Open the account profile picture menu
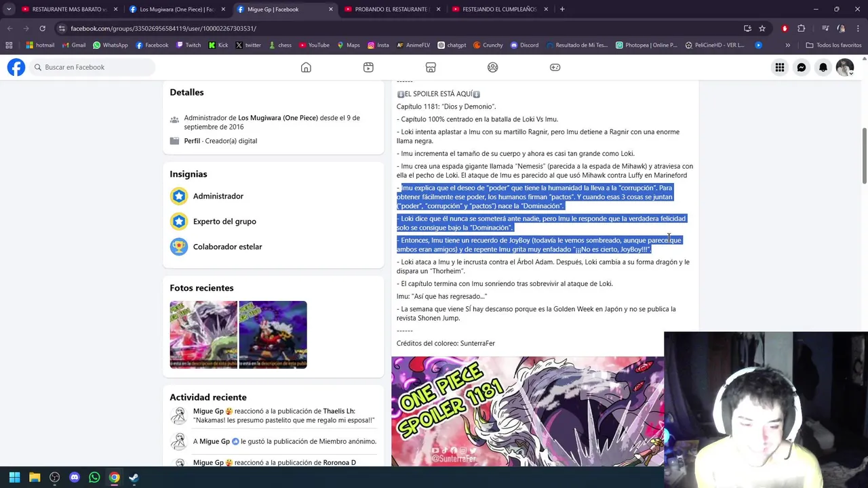Screen dimensions: 868x488 point(845,67)
